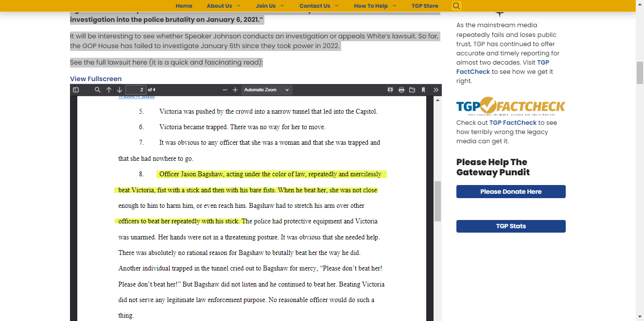644x321 pixels.
Task: Click the PDF scrollbar up arrow
Action: pyautogui.click(x=437, y=100)
